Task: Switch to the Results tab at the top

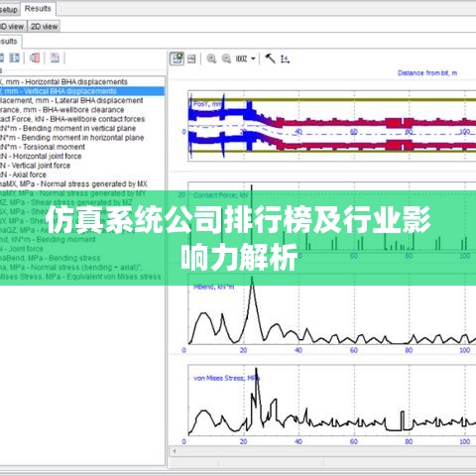Action: [38, 8]
